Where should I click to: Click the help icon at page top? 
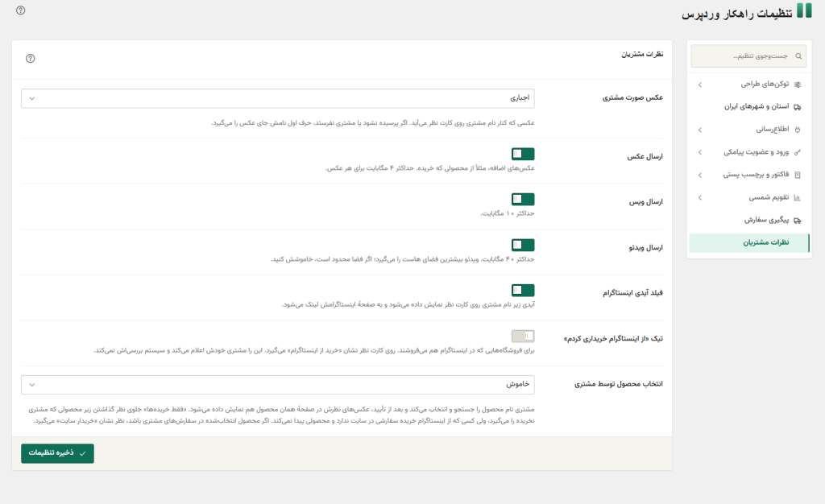(20, 10)
